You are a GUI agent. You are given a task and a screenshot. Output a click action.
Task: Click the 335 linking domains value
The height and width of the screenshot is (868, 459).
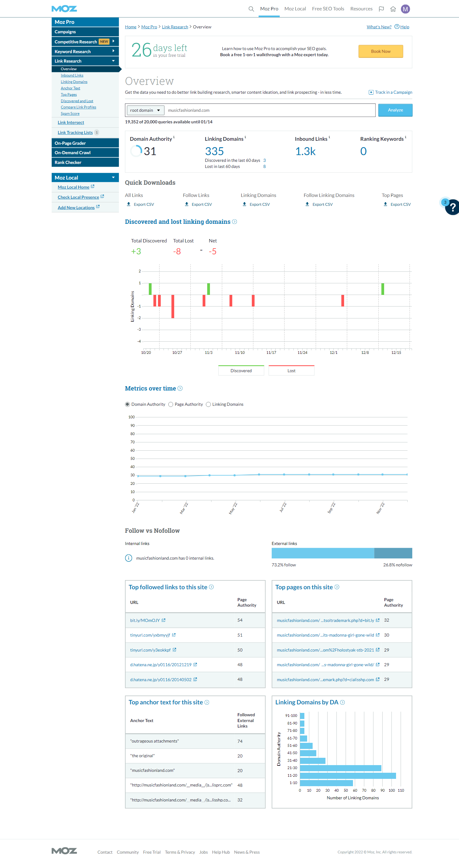pos(215,151)
